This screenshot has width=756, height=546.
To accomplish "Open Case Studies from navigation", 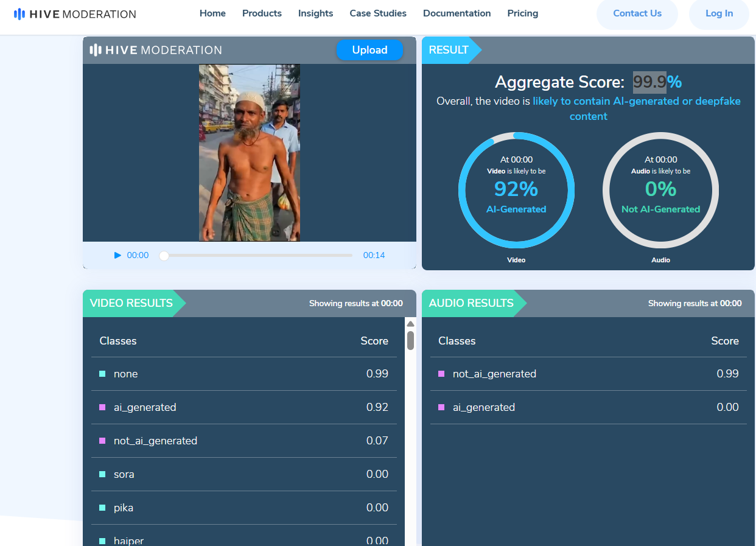I will tap(378, 13).
